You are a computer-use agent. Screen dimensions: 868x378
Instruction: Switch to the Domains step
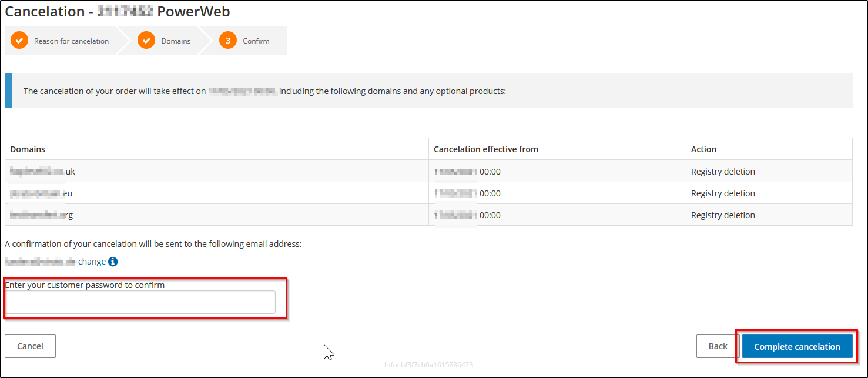[175, 41]
